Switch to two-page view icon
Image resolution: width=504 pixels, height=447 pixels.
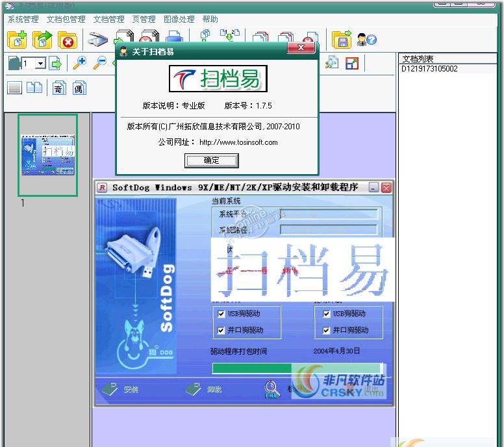[x=34, y=88]
